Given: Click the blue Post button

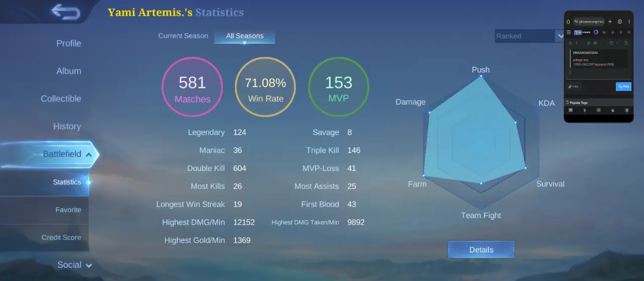Looking at the screenshot, I should coord(623,86).
